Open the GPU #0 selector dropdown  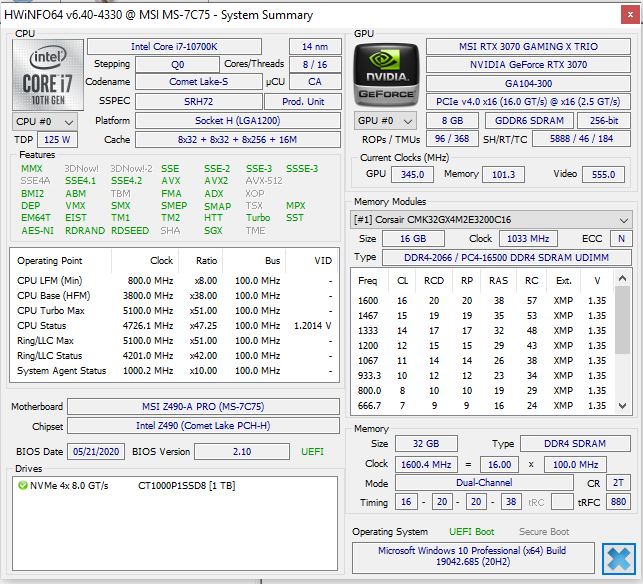(385, 121)
